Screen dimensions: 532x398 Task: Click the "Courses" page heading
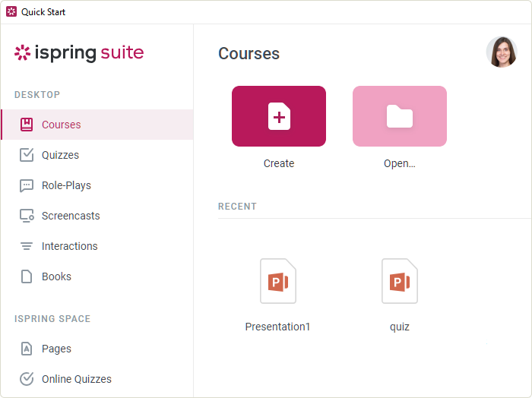[249, 54]
